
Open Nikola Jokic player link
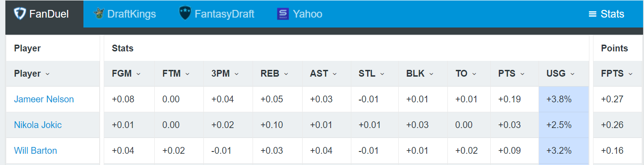(x=38, y=125)
